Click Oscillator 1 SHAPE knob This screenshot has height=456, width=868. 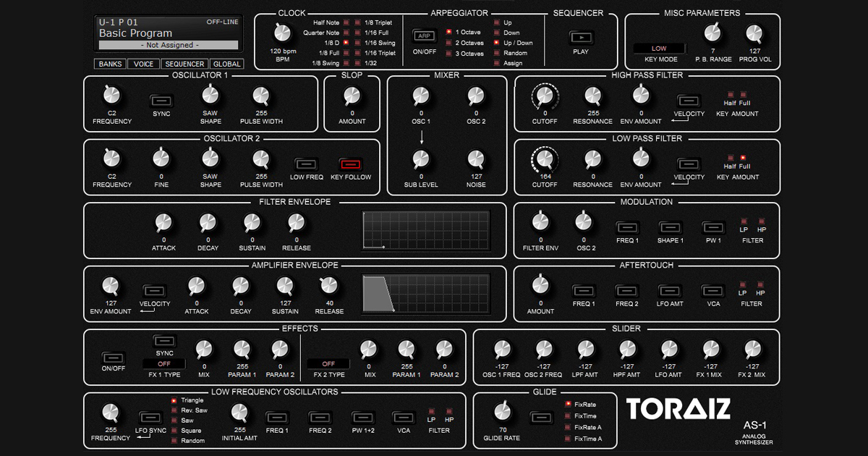(x=210, y=94)
